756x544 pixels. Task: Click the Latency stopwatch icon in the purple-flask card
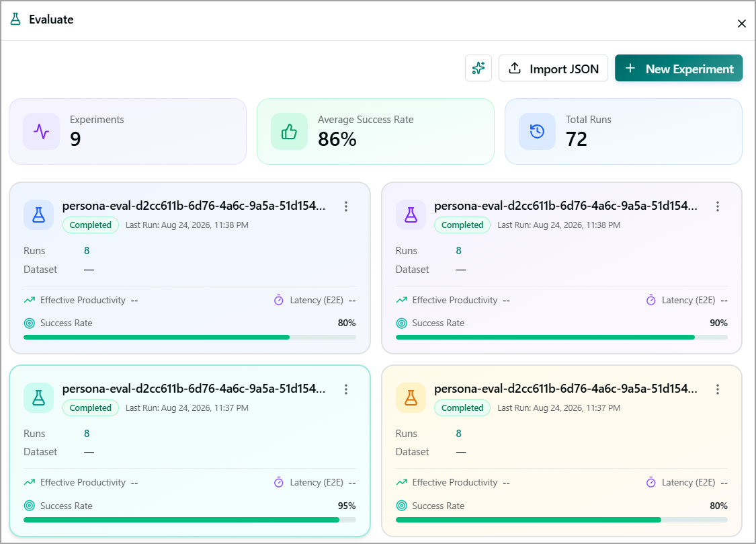[651, 300]
